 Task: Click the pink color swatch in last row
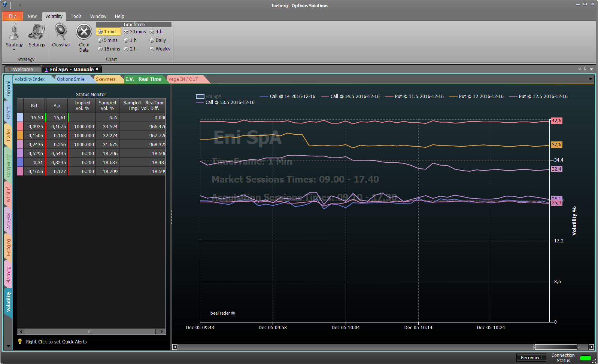coord(20,171)
